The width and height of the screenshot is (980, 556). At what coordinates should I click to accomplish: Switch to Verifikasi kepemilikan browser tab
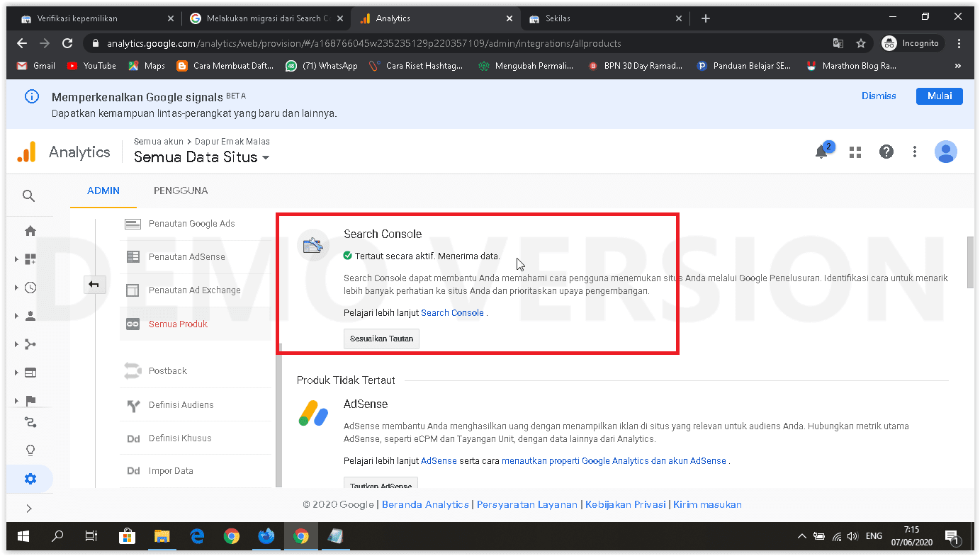click(x=97, y=18)
